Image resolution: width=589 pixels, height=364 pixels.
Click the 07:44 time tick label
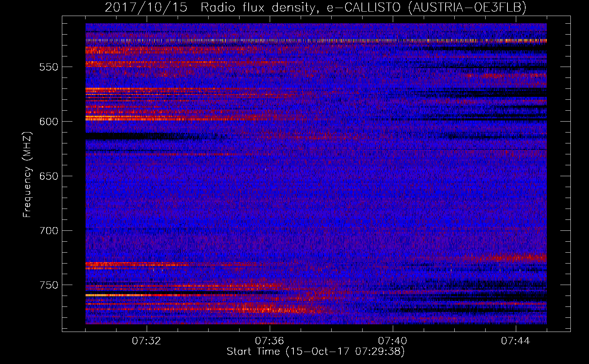pyautogui.click(x=515, y=341)
